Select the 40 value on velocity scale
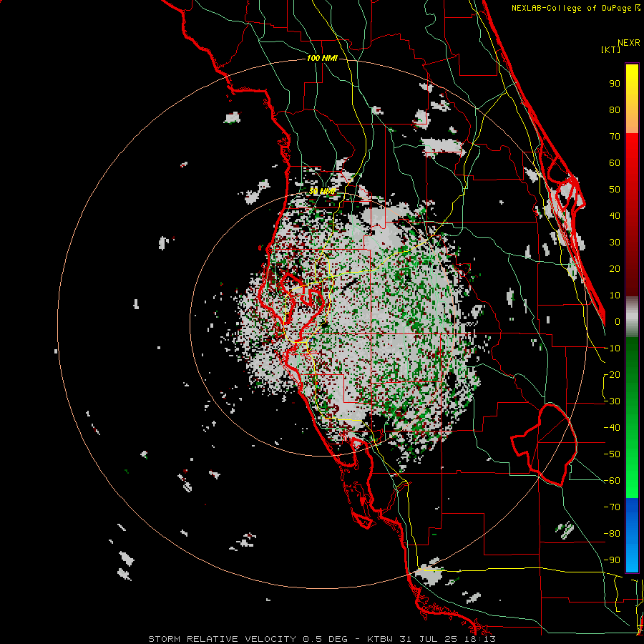 (x=615, y=216)
